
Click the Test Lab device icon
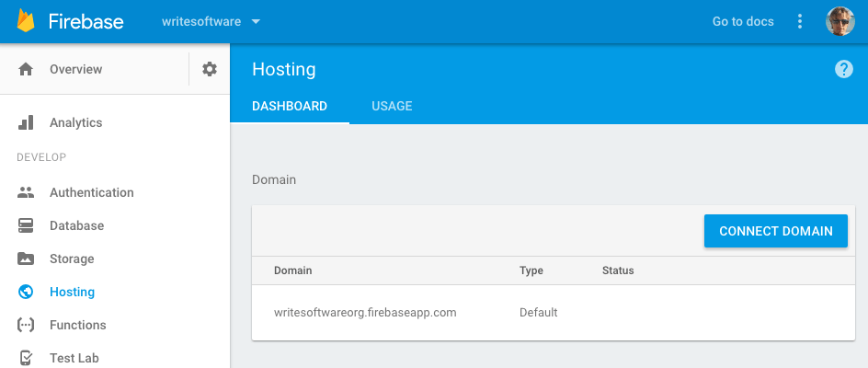click(26, 358)
